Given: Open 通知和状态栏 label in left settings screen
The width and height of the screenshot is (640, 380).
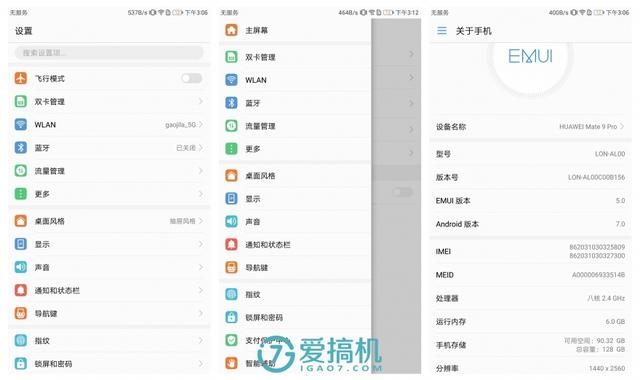Looking at the screenshot, I should point(57,291).
